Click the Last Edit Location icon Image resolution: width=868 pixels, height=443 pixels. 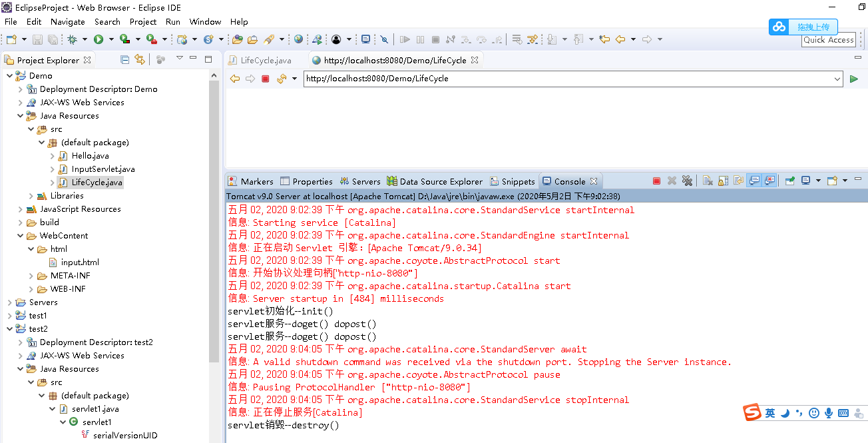tap(604, 39)
